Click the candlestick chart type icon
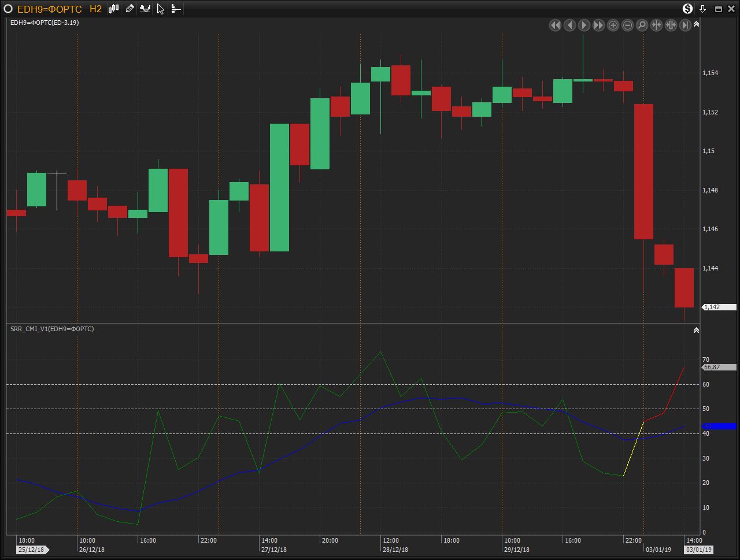The height and width of the screenshot is (560, 740). (114, 9)
